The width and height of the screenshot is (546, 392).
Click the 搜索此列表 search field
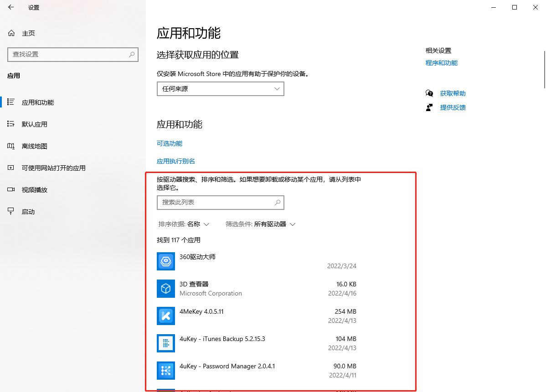tap(216, 202)
